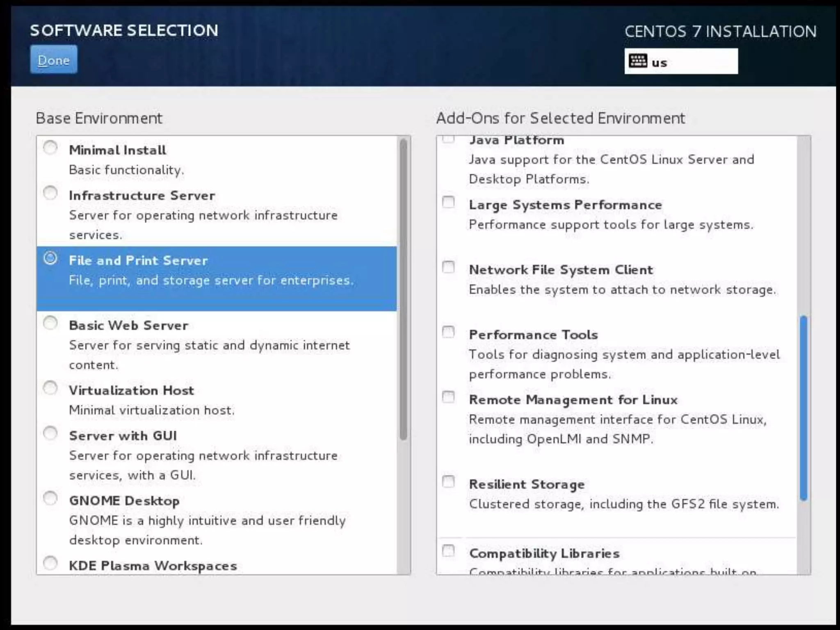Click the Done button
The image size is (840, 630).
point(53,60)
